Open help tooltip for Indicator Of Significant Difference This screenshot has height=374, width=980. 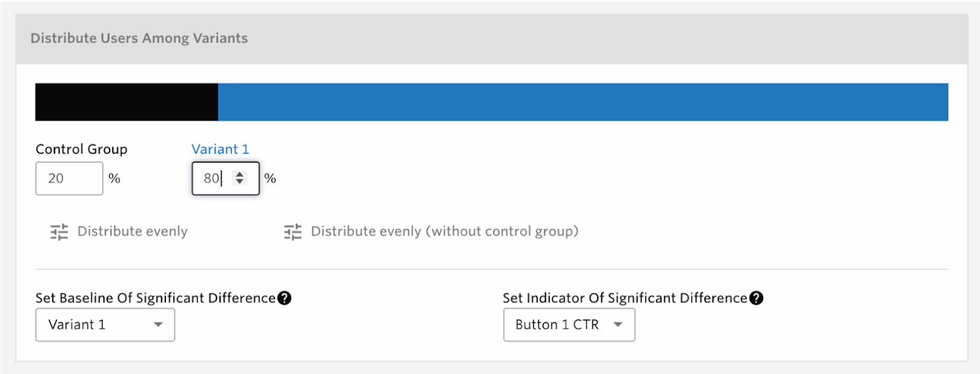pos(756,298)
